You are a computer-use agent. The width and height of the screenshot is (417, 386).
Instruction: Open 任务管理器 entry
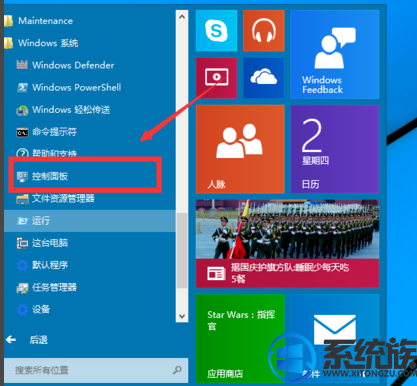tap(90, 287)
